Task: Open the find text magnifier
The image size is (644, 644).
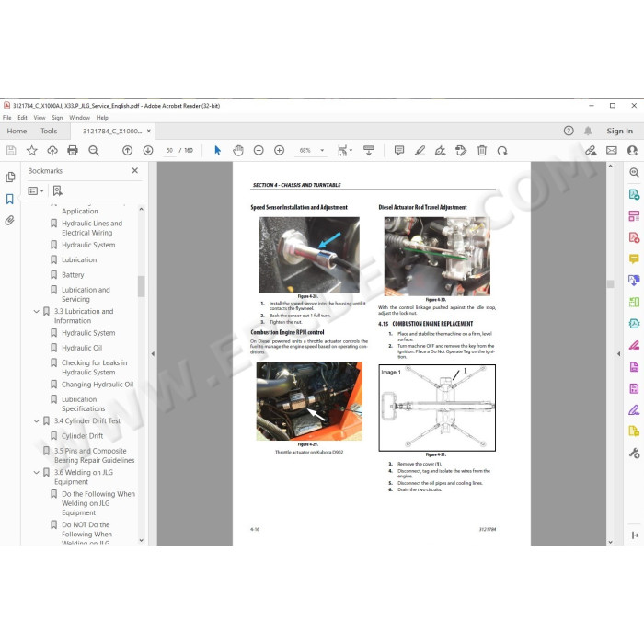Action: (94, 151)
